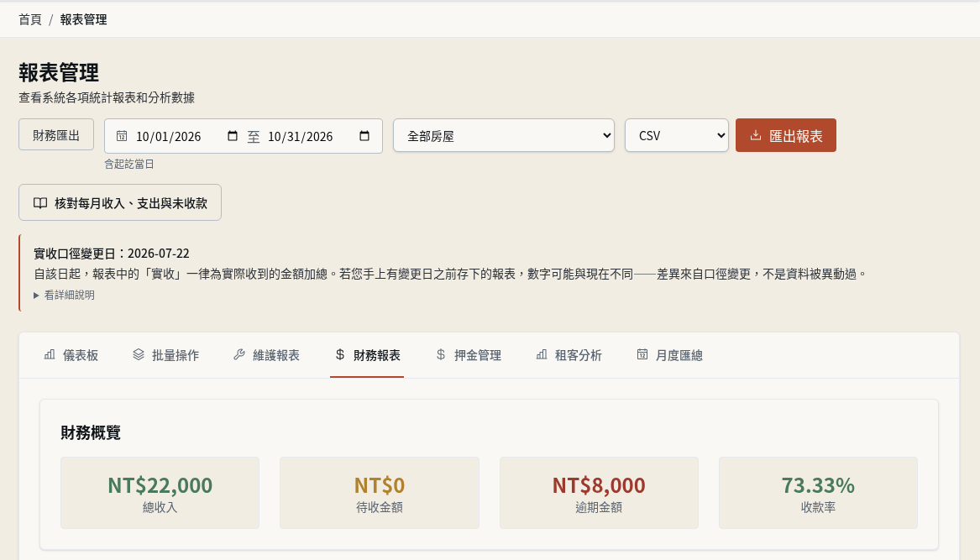Expand the 看詳細說明 details section
The width and height of the screenshot is (980, 560).
tap(65, 295)
